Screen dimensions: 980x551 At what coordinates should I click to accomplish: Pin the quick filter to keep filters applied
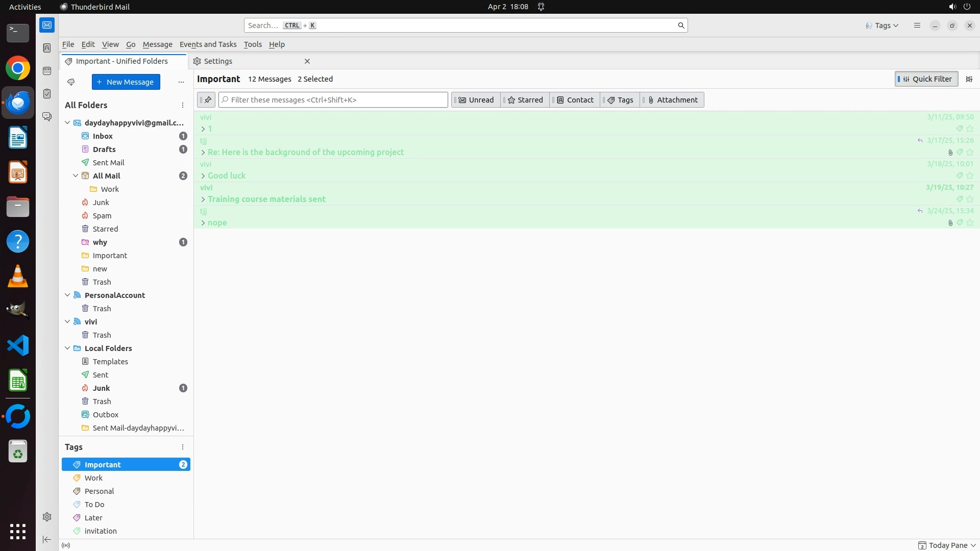coord(207,100)
